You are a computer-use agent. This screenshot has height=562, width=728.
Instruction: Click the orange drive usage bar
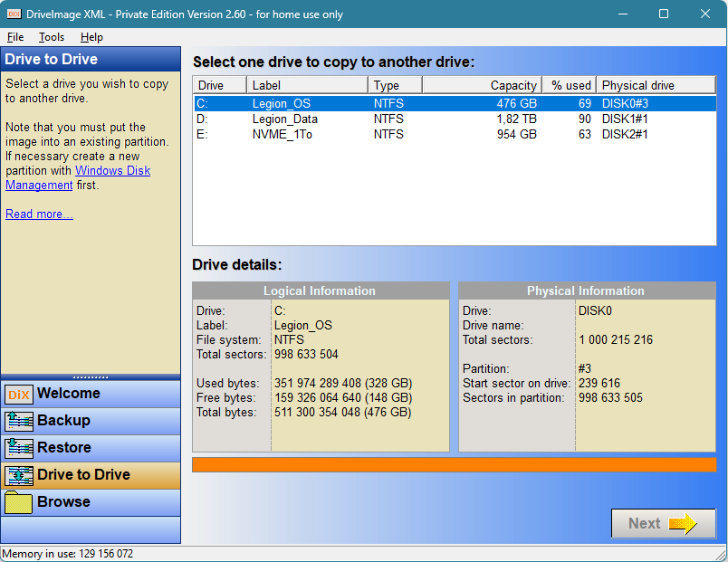tap(454, 464)
